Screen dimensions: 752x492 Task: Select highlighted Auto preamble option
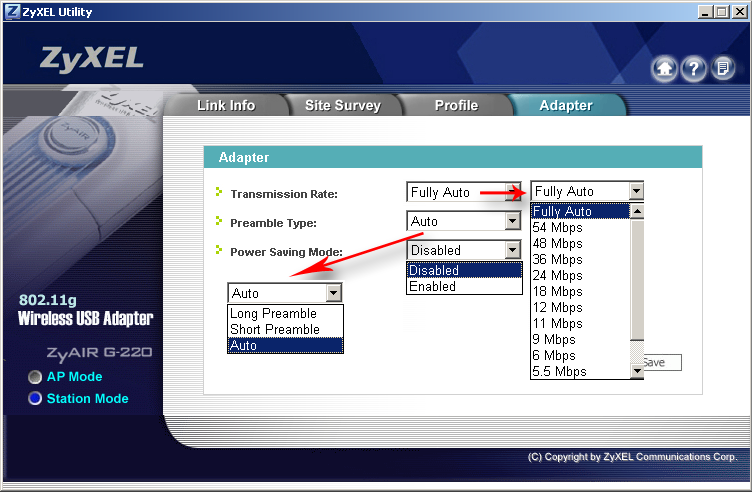(285, 345)
